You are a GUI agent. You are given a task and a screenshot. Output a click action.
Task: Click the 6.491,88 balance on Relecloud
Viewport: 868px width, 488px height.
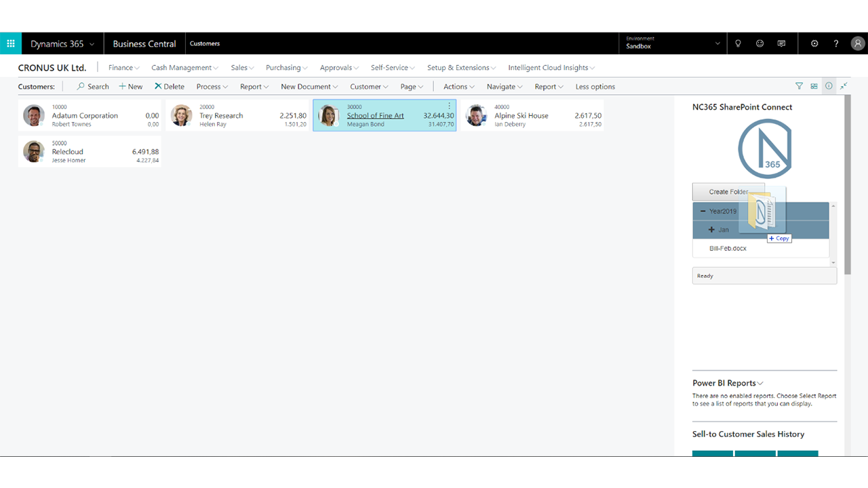click(146, 152)
